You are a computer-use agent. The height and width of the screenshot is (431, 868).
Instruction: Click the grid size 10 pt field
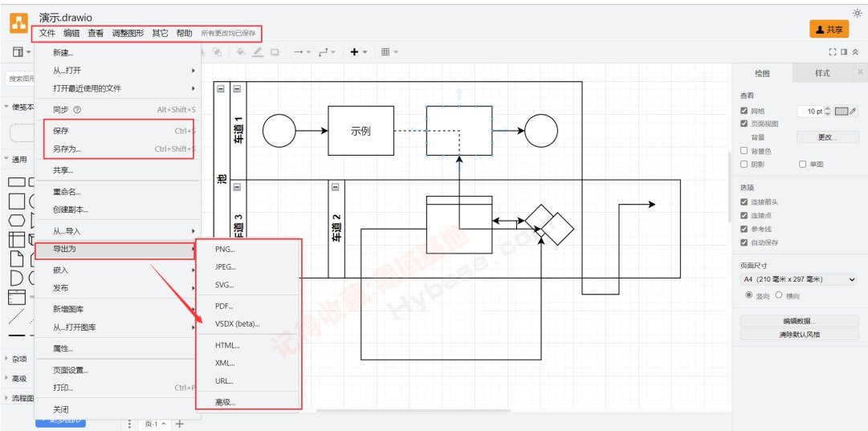811,112
